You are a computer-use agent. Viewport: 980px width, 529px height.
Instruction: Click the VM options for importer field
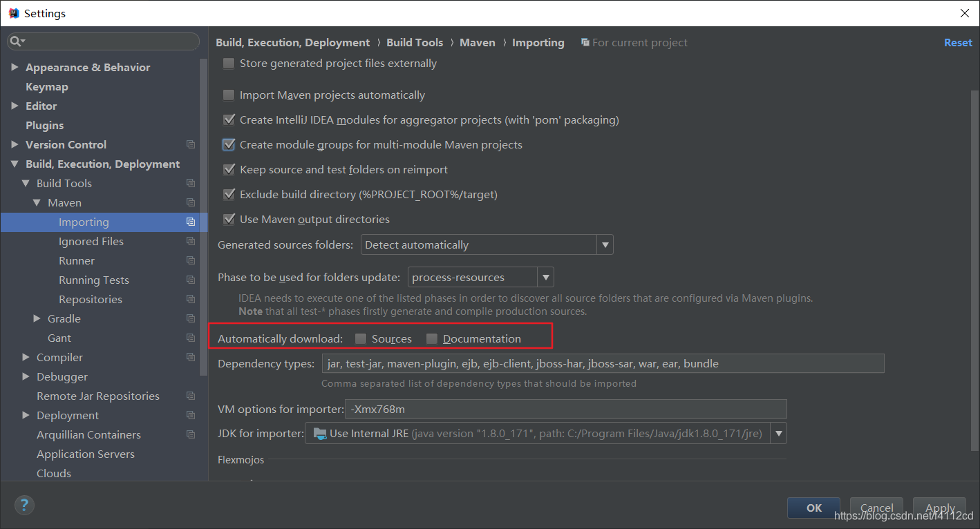pyautogui.click(x=565, y=410)
